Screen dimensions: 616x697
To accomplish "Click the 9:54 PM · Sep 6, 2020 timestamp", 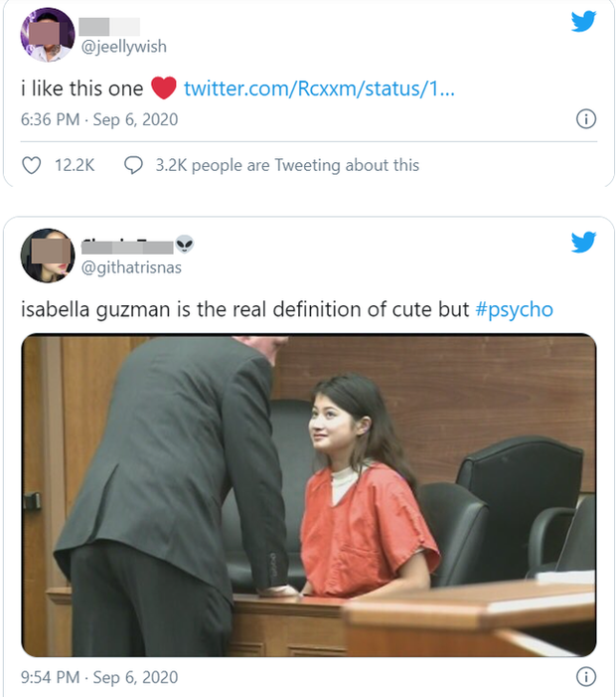I will 99,677.
